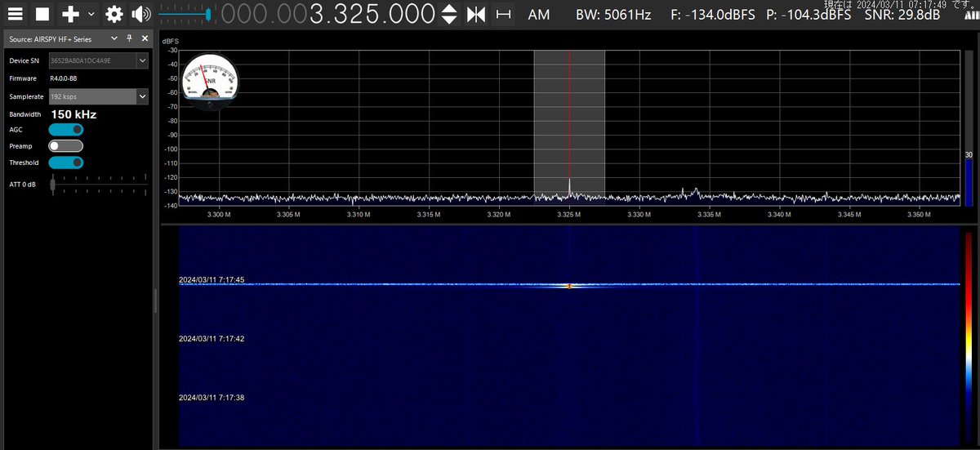Click the 192 ksps Samplerate box
This screenshot has width=980, height=450.
[92, 96]
